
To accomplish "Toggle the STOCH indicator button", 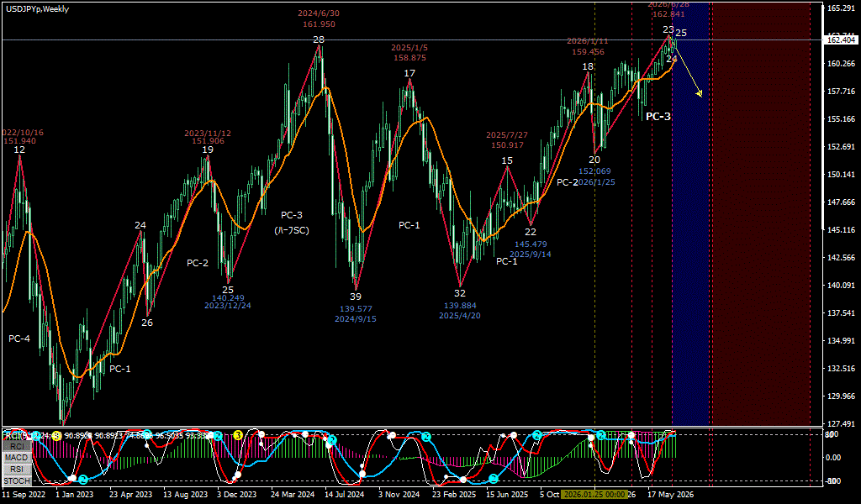I will pos(17,481).
